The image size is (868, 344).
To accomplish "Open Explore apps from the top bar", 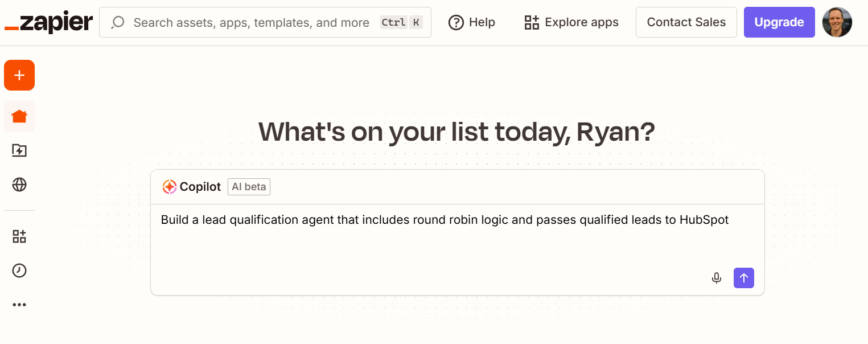I will 571,22.
